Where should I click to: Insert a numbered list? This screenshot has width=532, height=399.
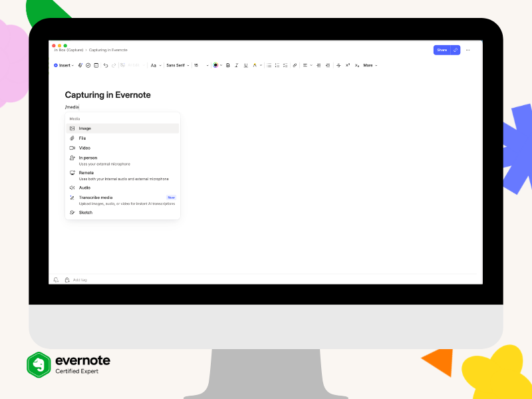click(x=277, y=65)
